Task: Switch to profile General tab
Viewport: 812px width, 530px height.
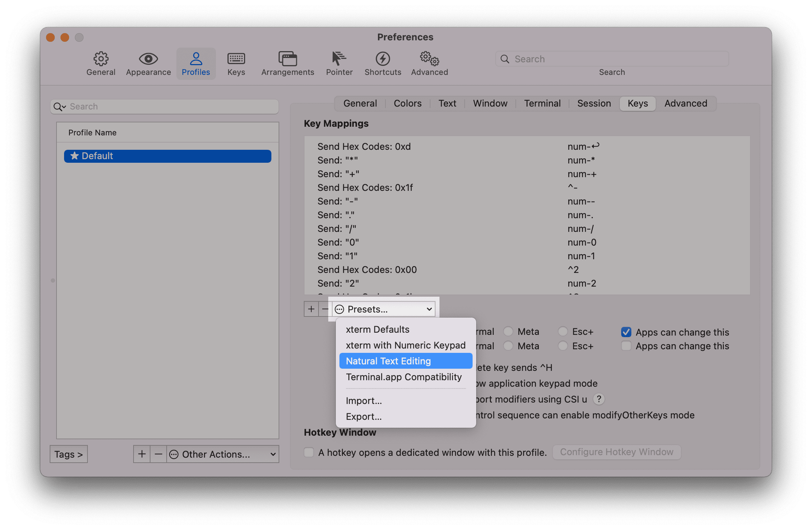Action: point(360,103)
